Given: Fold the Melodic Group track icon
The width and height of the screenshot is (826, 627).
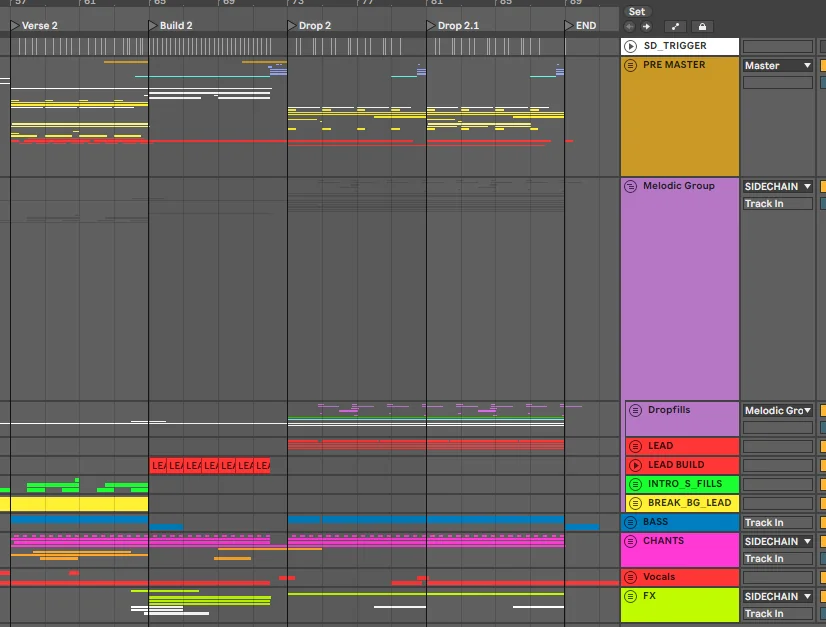Looking at the screenshot, I should coord(630,187).
